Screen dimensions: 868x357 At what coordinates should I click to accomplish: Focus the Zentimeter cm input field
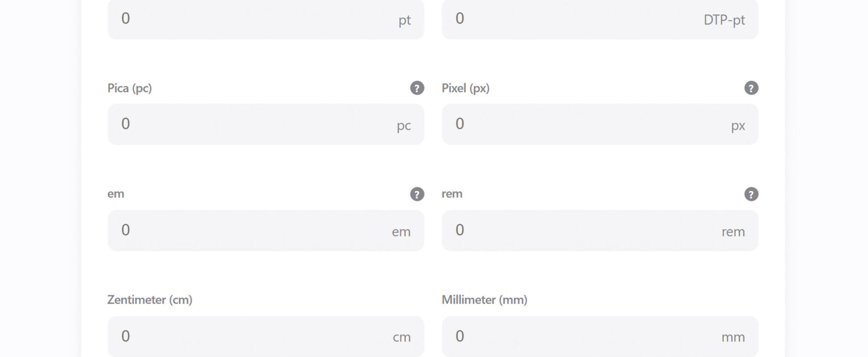click(251, 337)
